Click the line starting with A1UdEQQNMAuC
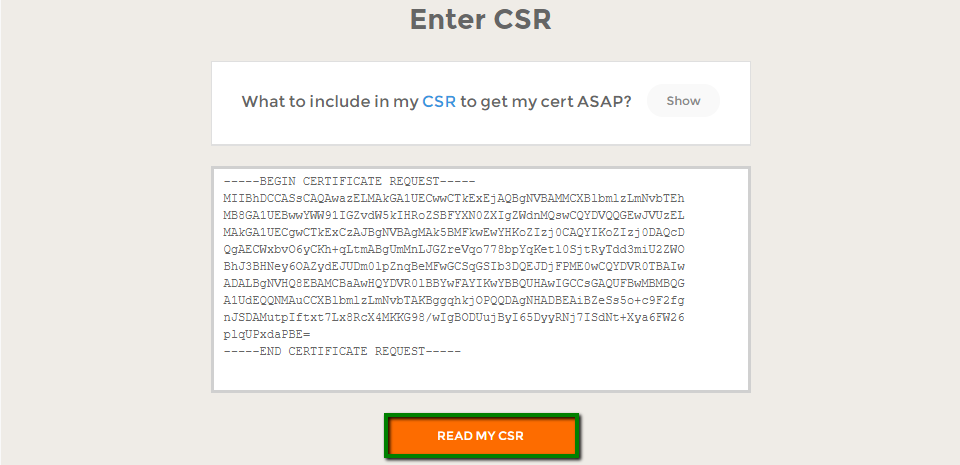Screen dimensions: 960x465 click(454, 300)
